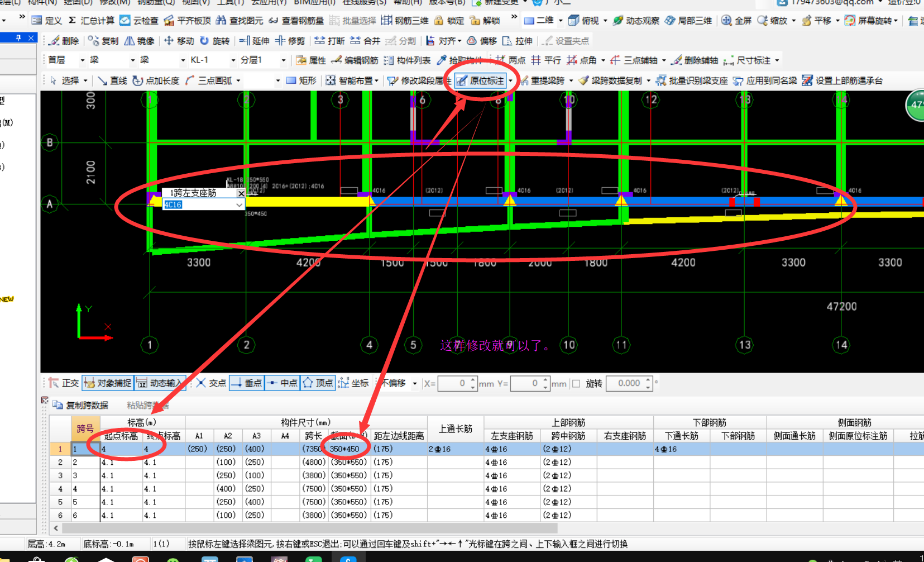Click the 原位标注 in-place annotation button
924x562 pixels.
coord(481,80)
